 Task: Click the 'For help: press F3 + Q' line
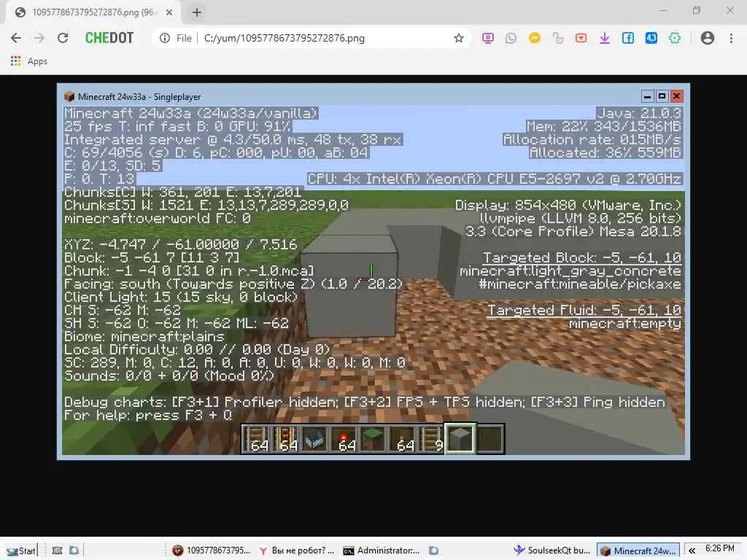coord(147,415)
